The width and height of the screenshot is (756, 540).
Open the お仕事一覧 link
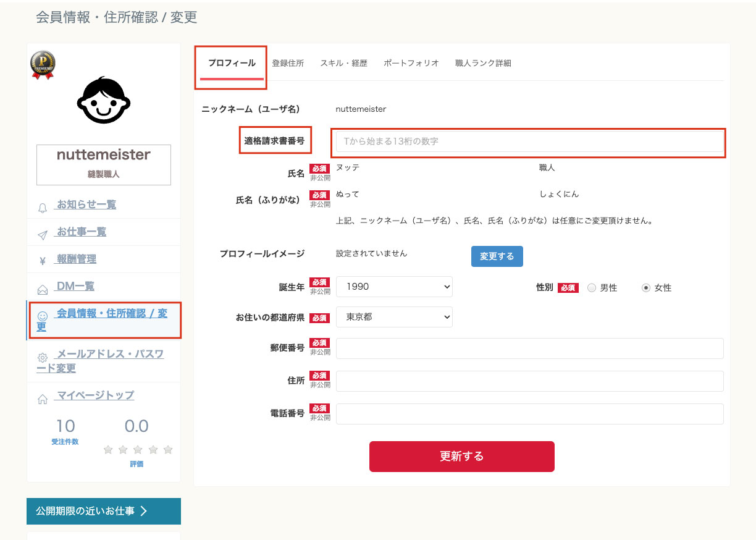coord(80,232)
